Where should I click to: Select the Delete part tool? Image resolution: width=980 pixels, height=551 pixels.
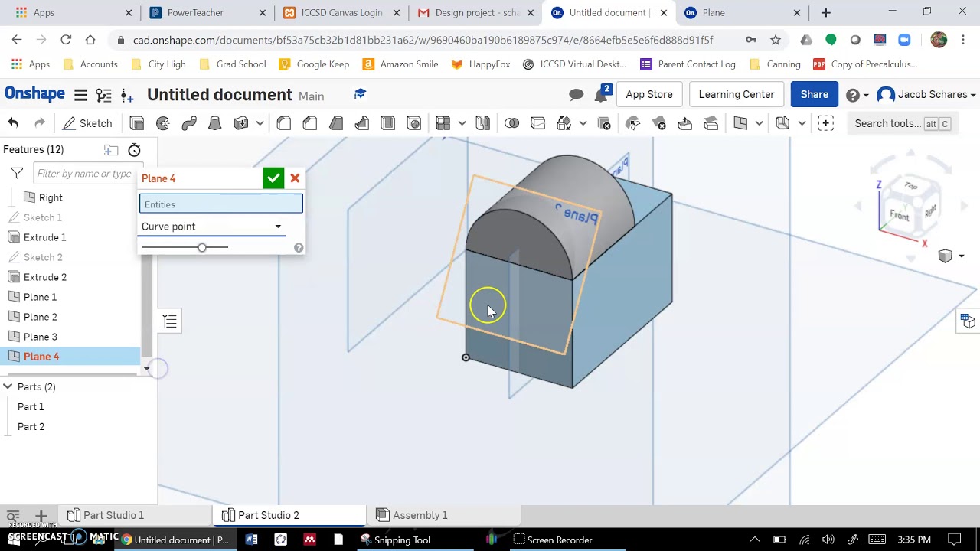click(604, 123)
